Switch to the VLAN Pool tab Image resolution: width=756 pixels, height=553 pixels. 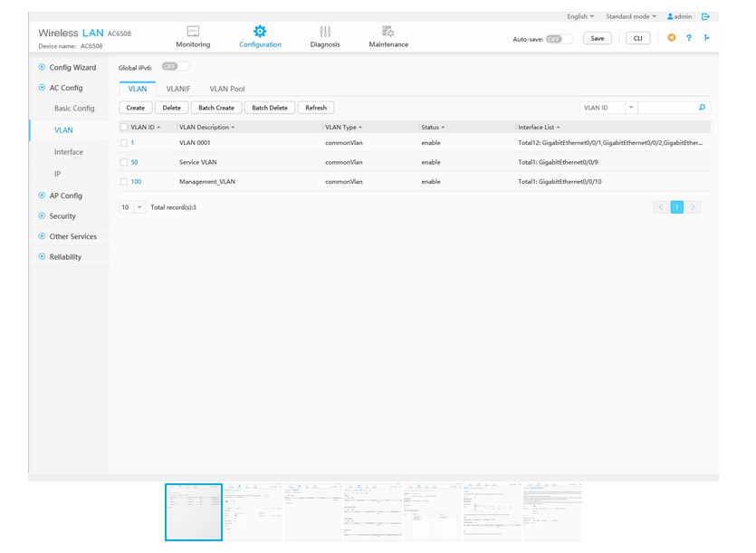coord(227,89)
